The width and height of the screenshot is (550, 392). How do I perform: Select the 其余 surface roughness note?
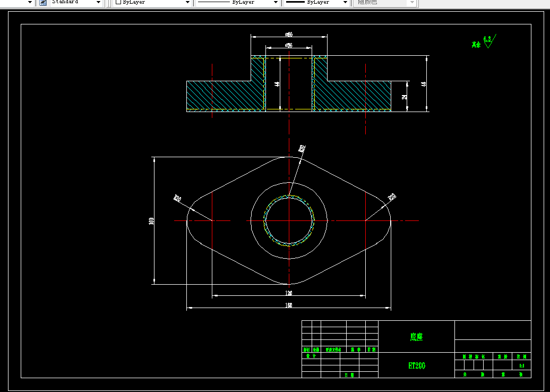476,45
